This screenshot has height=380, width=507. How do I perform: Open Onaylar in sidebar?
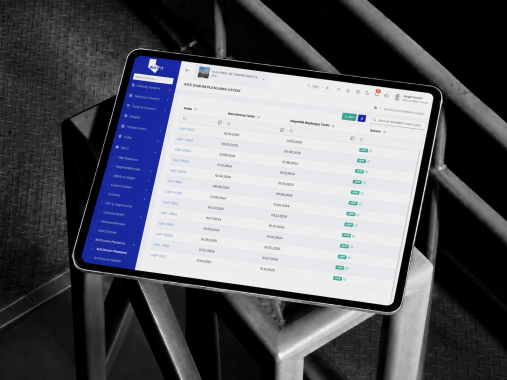[135, 117]
